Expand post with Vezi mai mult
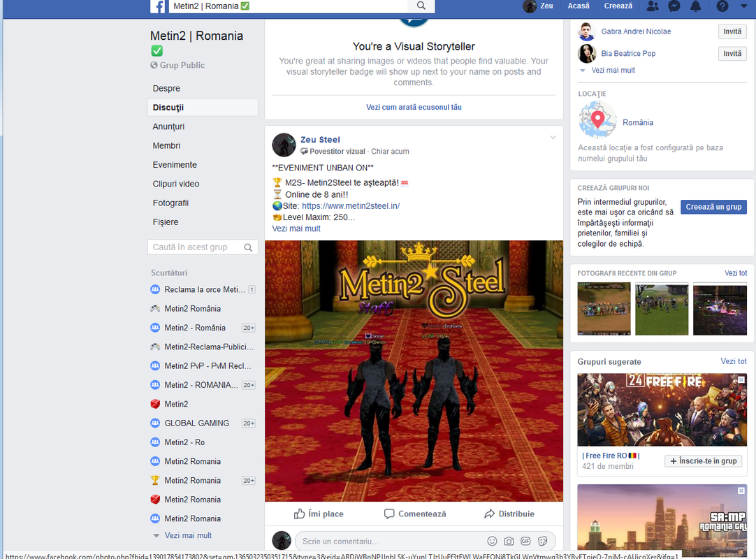The image size is (756, 559). coord(296,228)
